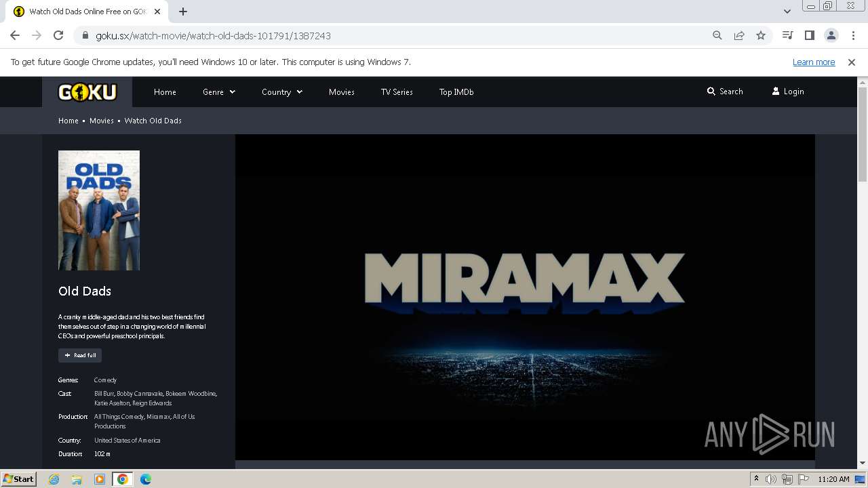Open File Explorer from taskbar
This screenshot has width=868, height=488.
(77, 479)
